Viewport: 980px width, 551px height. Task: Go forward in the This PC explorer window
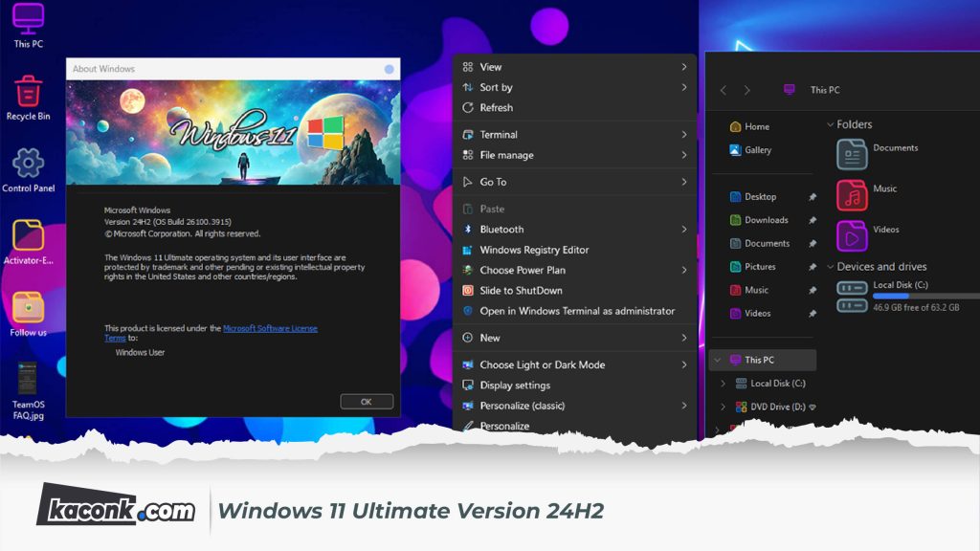[746, 90]
